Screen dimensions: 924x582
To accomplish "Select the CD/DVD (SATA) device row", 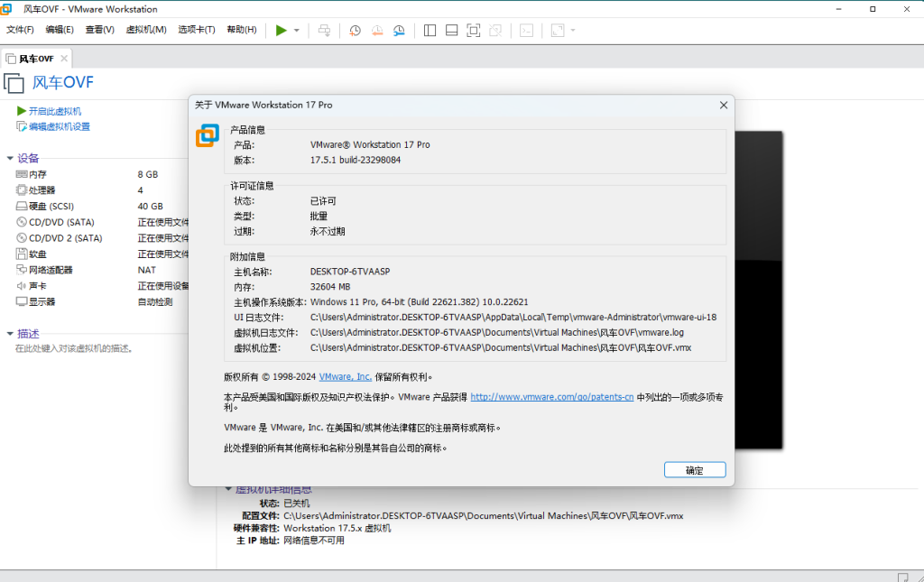I will pos(101,222).
